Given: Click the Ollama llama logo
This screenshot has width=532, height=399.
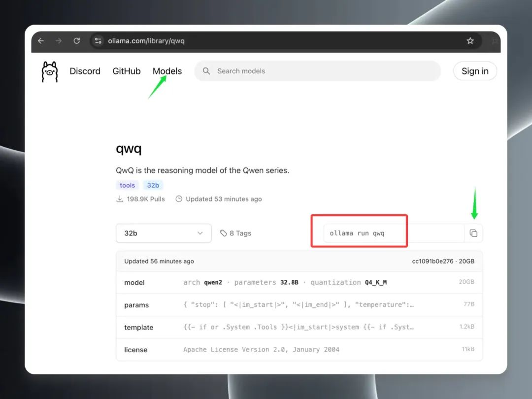Looking at the screenshot, I should (x=50, y=71).
